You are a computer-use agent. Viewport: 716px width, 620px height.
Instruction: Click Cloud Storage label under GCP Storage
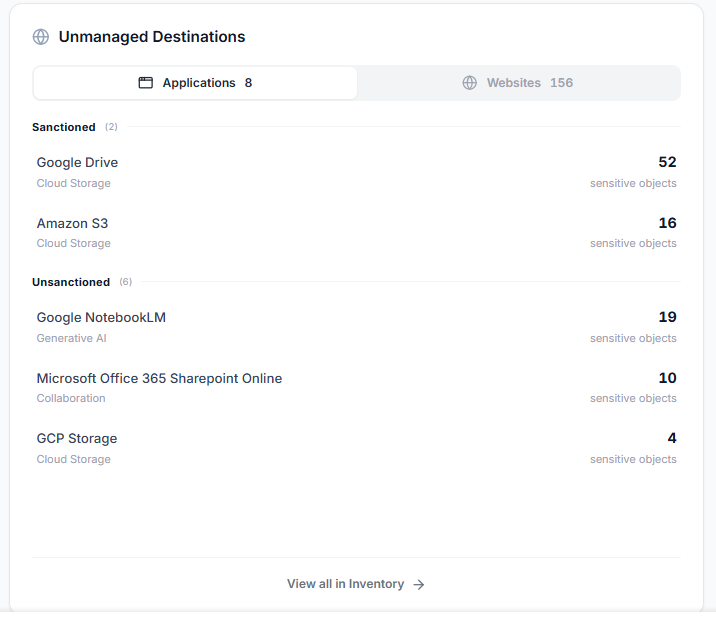74,459
